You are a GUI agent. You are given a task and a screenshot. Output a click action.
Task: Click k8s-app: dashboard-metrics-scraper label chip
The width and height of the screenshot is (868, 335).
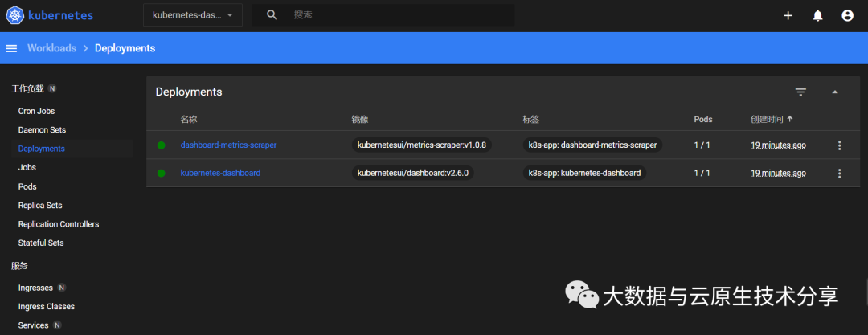pyautogui.click(x=592, y=145)
